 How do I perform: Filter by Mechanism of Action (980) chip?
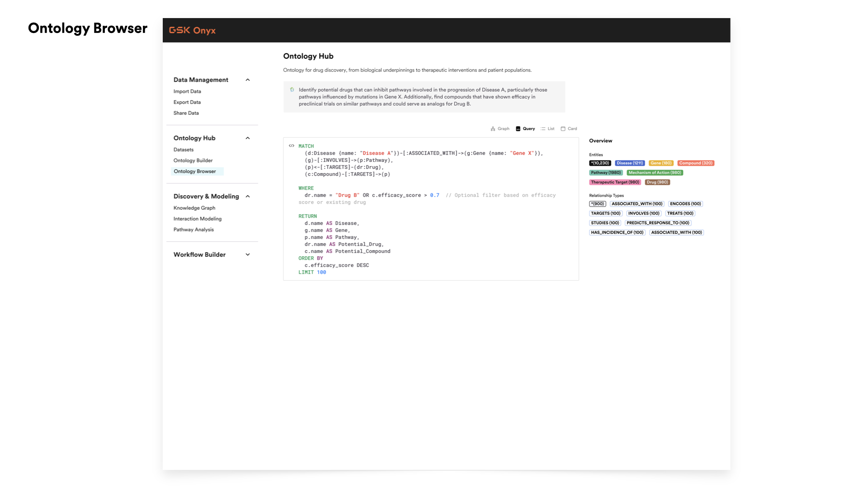coord(655,173)
